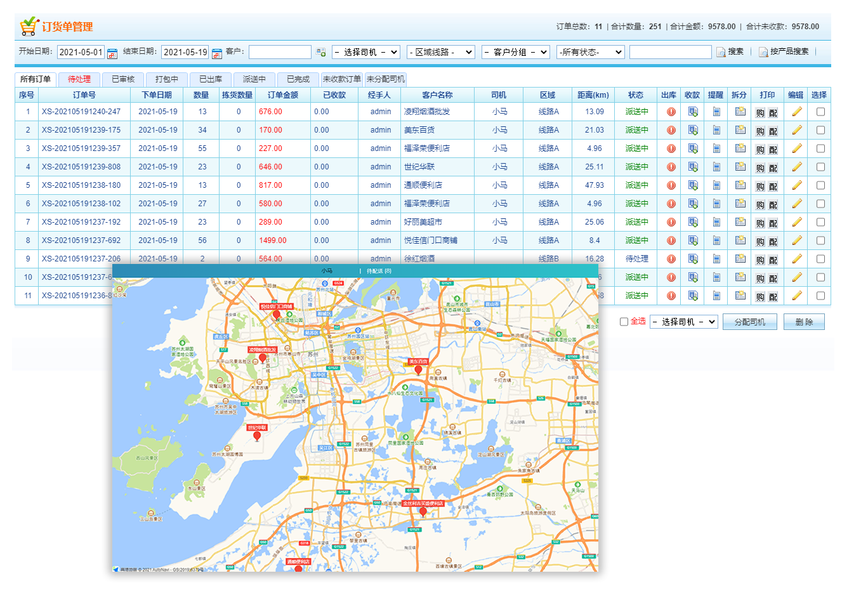The image size is (868, 599).
Task: Click the 小马 driver label in map header
Action: pyautogui.click(x=327, y=271)
